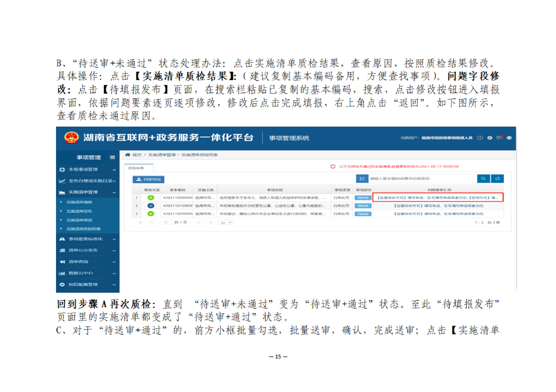556x392 pixels.
Task: Click the 列表导出 export button
Action: coord(148,179)
